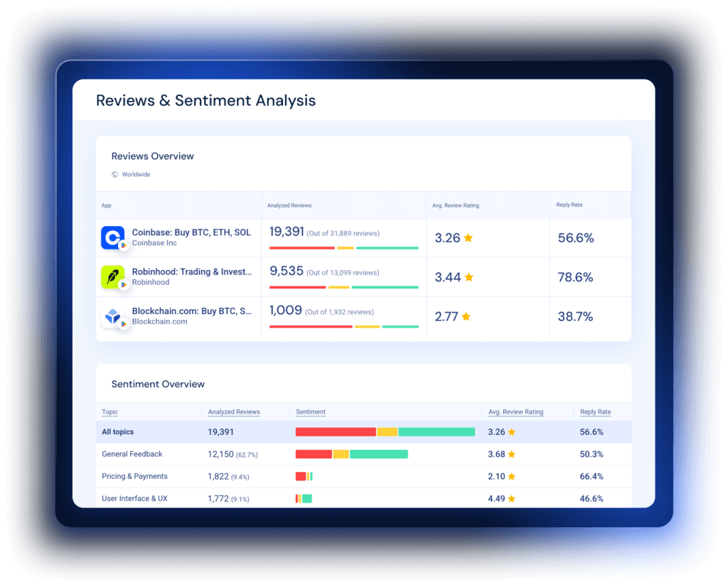Open the Coinbase: Buy BTC, ETH, SOL link
This screenshot has height=587, width=728.
point(193,232)
